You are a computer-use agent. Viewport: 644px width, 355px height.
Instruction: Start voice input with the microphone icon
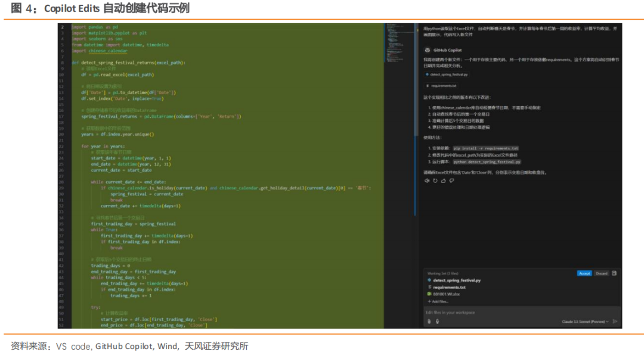click(x=438, y=322)
